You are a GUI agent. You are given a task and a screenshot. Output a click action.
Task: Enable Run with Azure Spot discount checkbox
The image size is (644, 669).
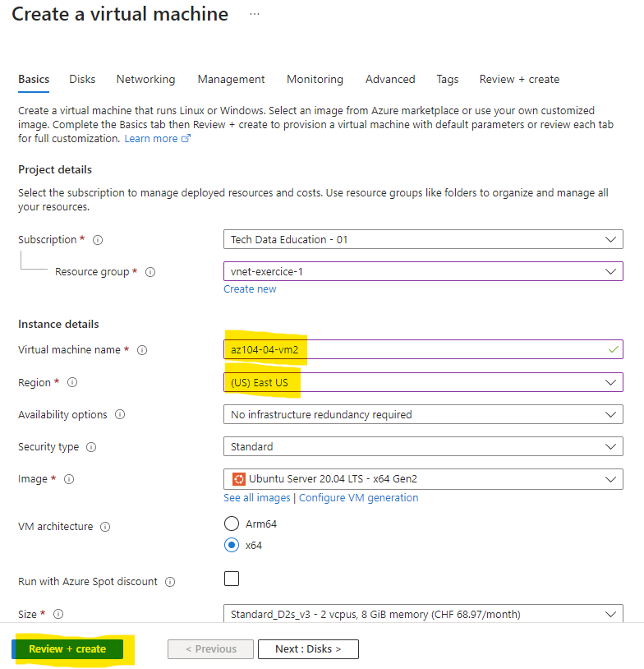click(x=232, y=579)
